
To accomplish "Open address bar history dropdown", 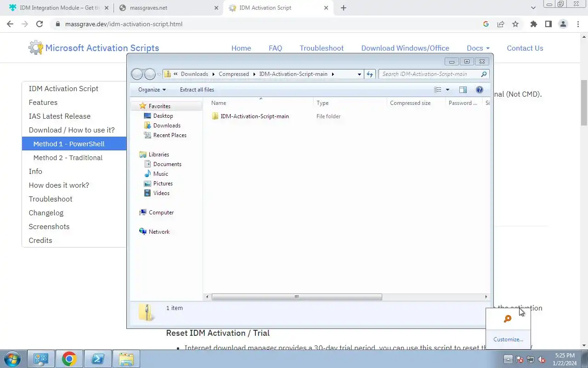I will [359, 74].
